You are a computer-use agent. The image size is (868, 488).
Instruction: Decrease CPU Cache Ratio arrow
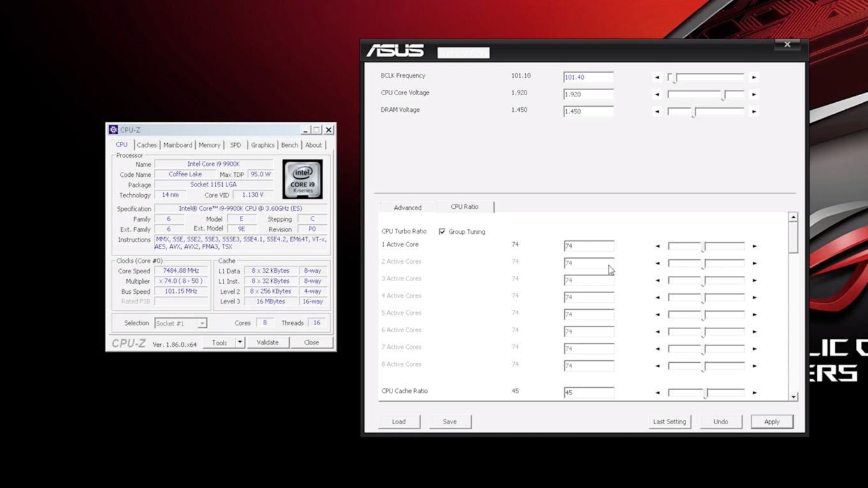tap(657, 393)
